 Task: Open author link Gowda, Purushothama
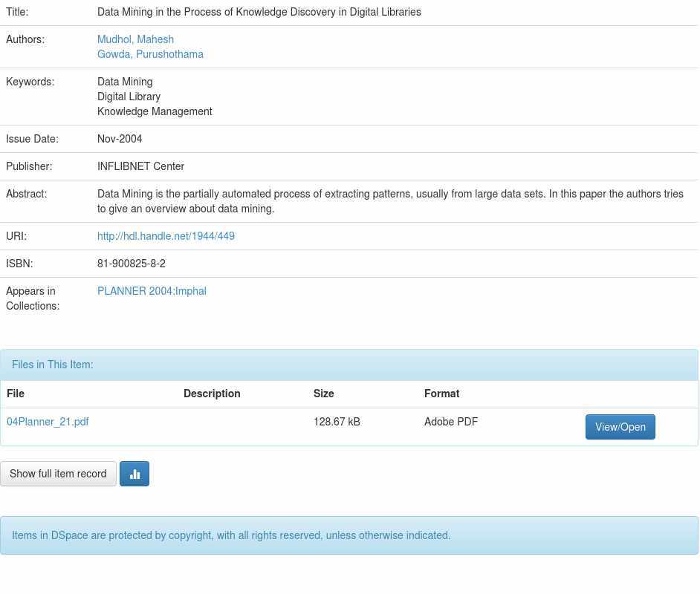[x=150, y=54]
